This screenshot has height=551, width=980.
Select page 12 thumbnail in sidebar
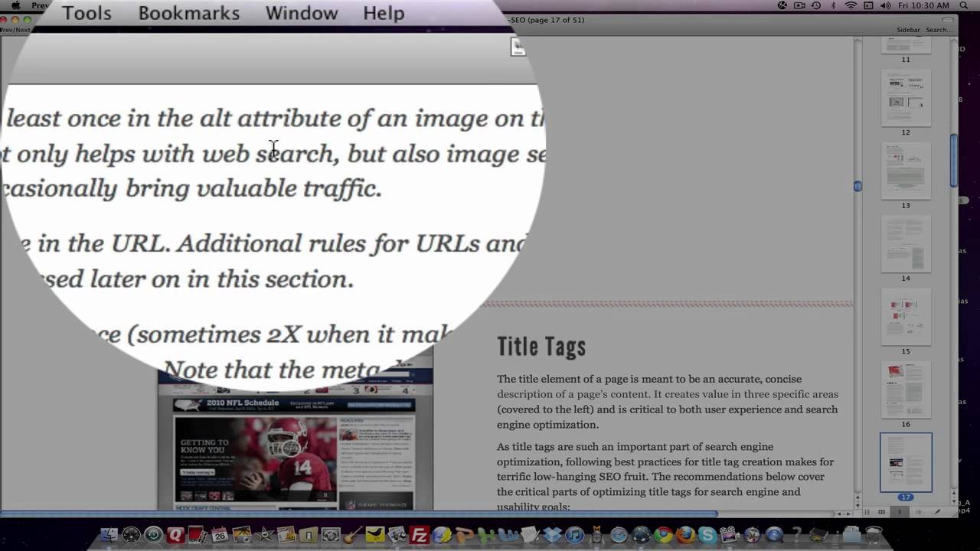tap(906, 97)
